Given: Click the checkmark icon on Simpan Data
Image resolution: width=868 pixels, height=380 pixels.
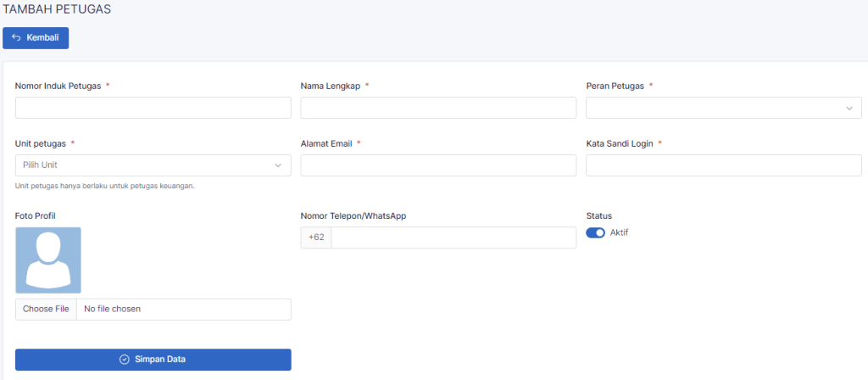Looking at the screenshot, I should (125, 360).
